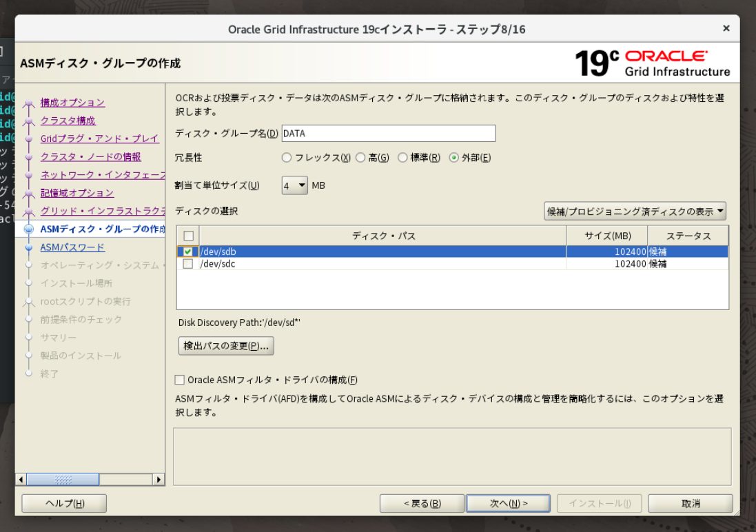Viewport: 756px width, 532px height.
Task: Open グリッド・インフラストラクチャ step link
Action: pyautogui.click(x=102, y=212)
